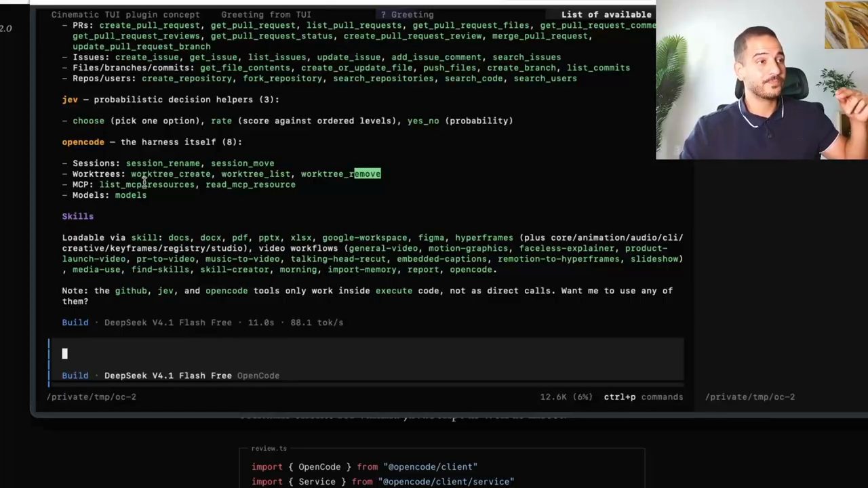Select read_mcp_resource in the MCP line
868x488 pixels.
[250, 184]
